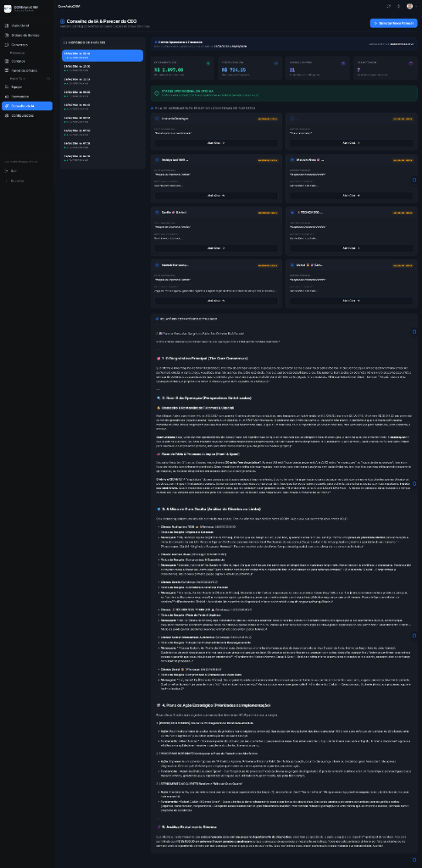Click the Sair logout icon
Image resolution: width=422 pixels, height=868 pixels.
click(7, 170)
